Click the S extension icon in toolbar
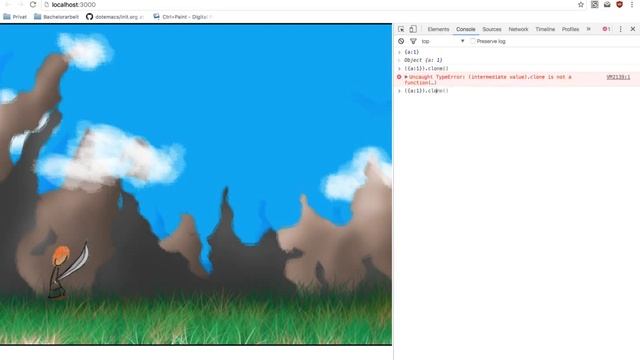640x360 pixels. [x=595, y=4]
